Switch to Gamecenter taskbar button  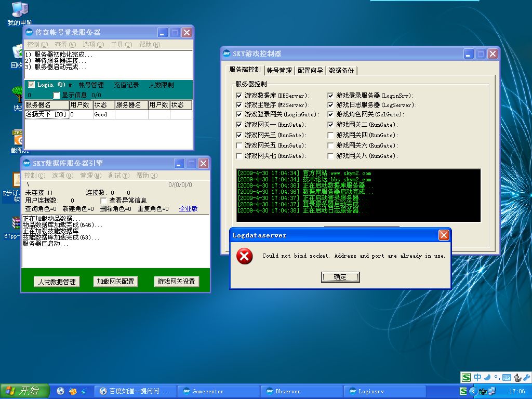(220, 391)
